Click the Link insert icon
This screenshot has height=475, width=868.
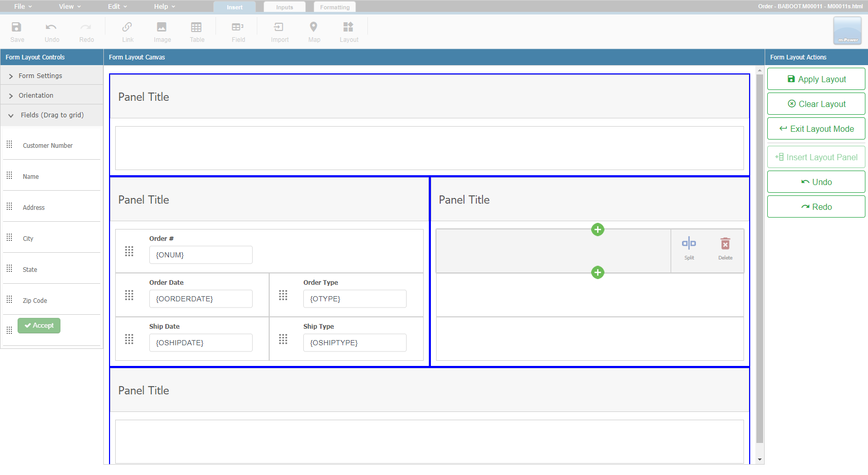point(127,32)
